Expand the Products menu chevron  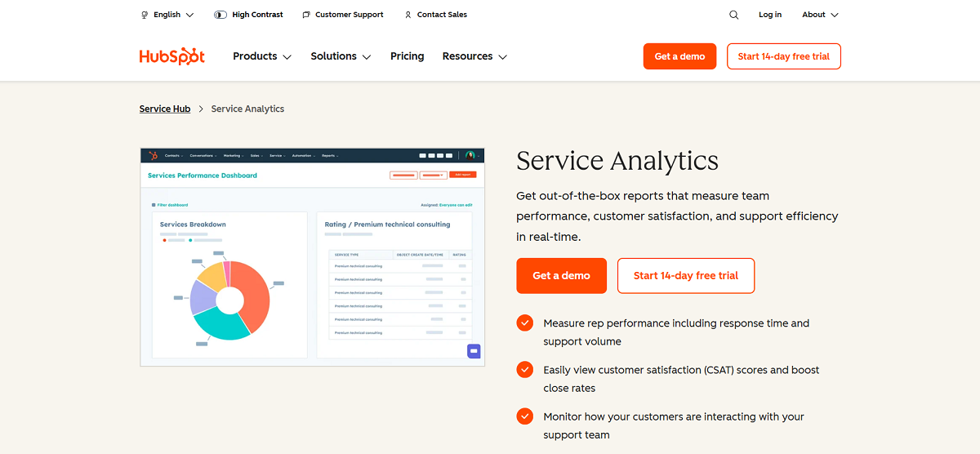tap(287, 57)
